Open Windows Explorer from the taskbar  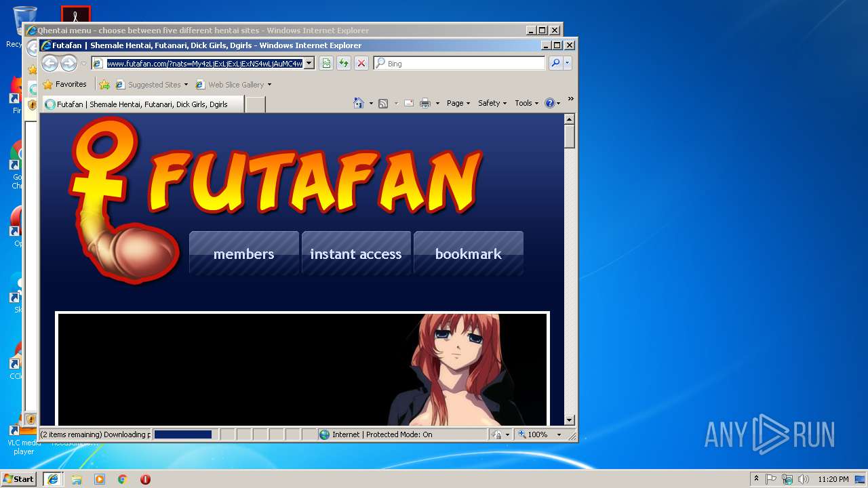point(77,479)
